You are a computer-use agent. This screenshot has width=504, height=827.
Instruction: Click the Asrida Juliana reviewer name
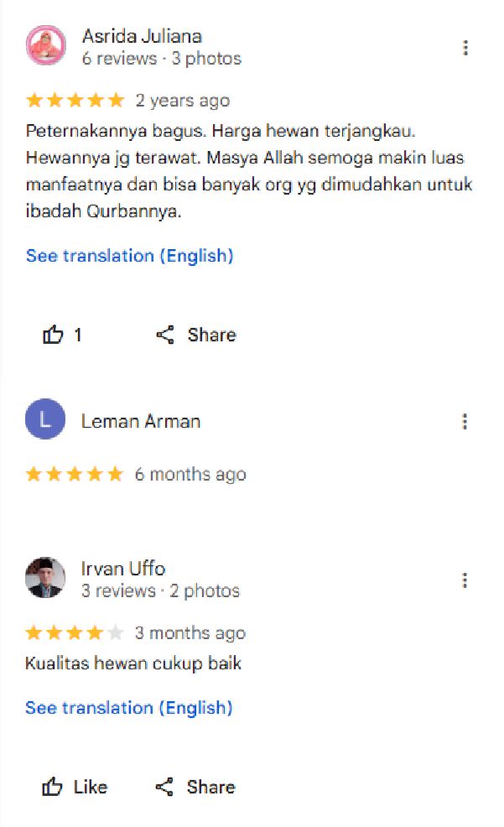point(142,36)
